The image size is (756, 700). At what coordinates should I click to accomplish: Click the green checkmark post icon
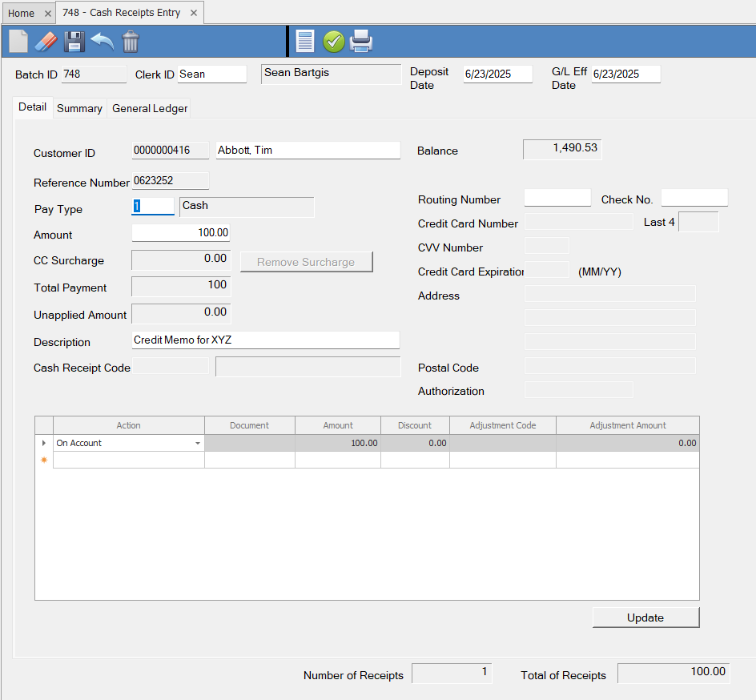pos(334,42)
